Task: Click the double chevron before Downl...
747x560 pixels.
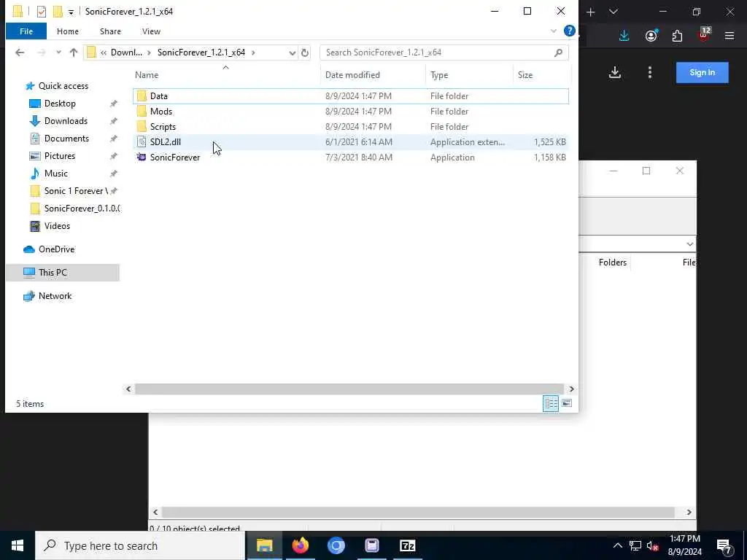Action: 104,52
